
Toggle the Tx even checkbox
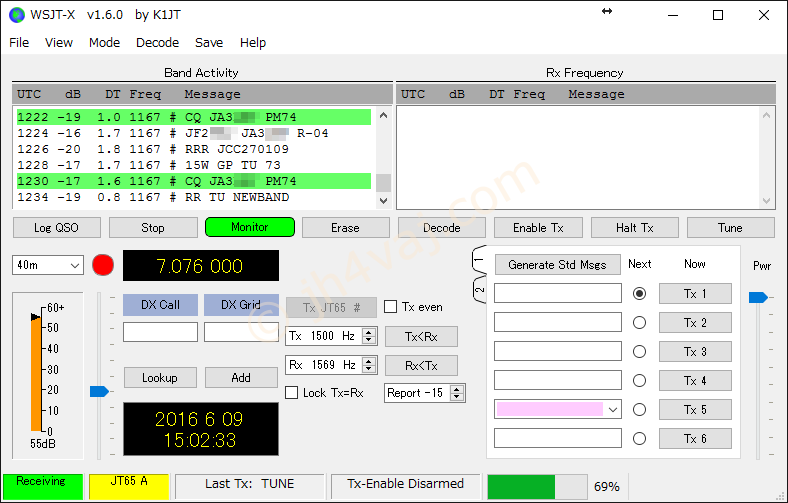tap(390, 307)
